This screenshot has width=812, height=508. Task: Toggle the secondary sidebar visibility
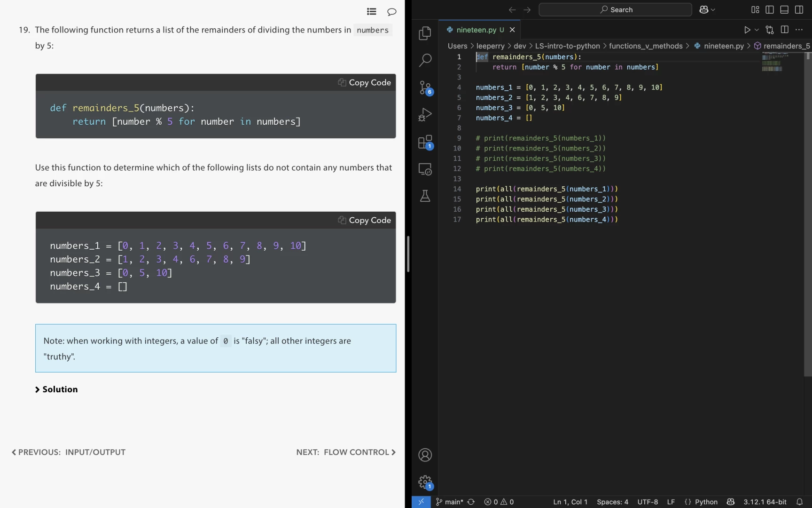(799, 9)
